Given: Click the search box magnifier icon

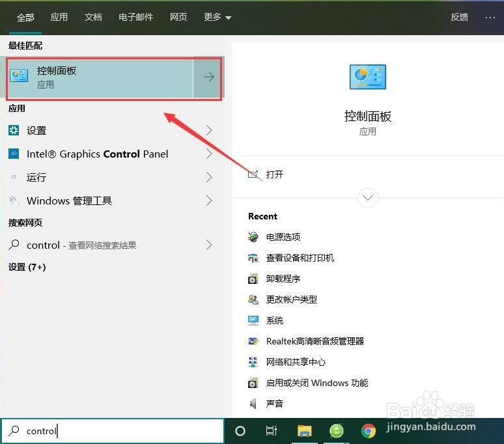Looking at the screenshot, I should click(x=14, y=430).
